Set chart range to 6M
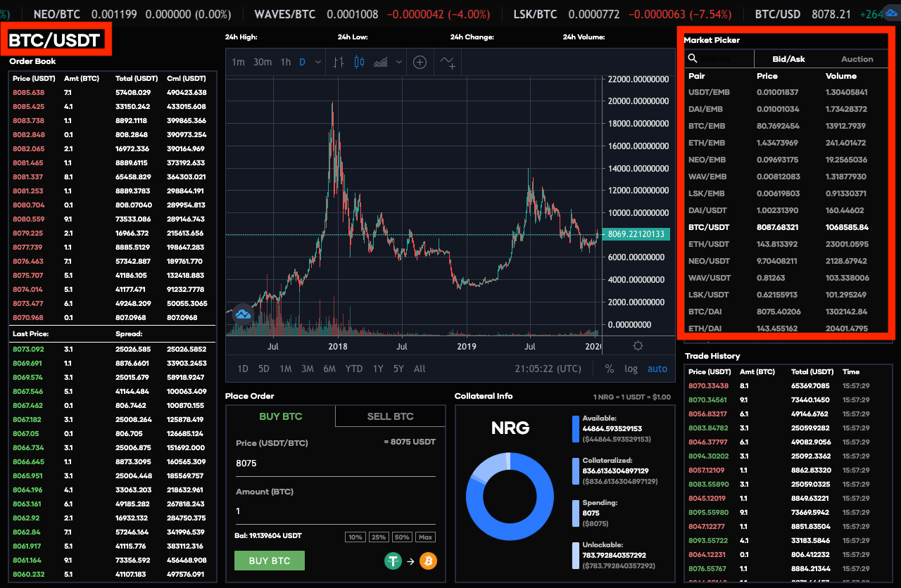 [329, 369]
